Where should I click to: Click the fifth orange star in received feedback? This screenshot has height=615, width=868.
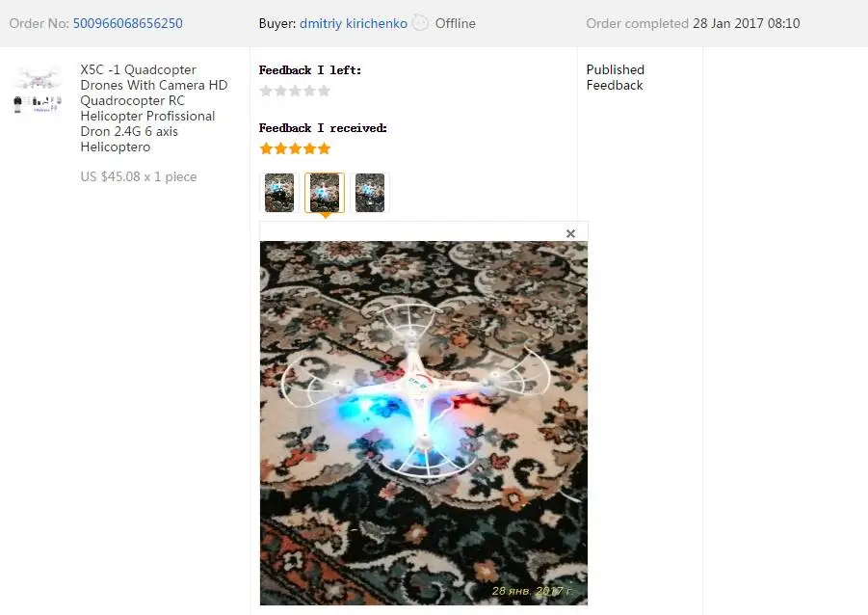[324, 148]
